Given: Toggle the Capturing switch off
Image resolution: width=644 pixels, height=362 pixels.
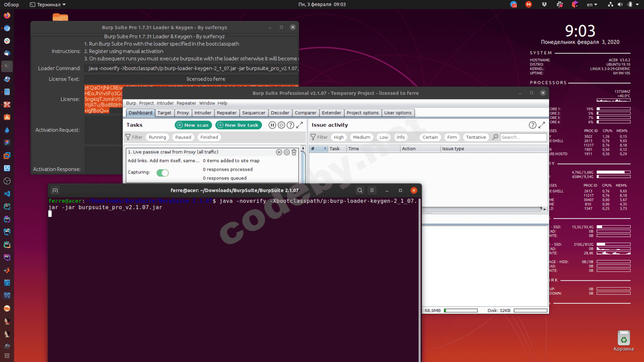Looking at the screenshot, I should pyautogui.click(x=163, y=173).
